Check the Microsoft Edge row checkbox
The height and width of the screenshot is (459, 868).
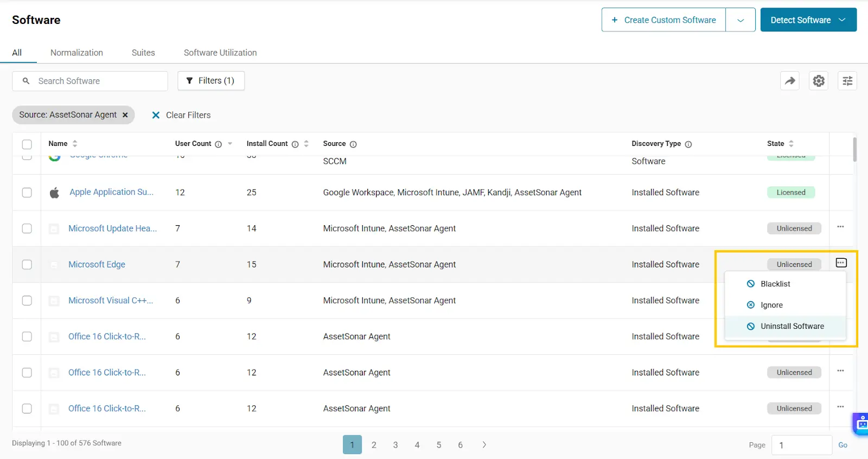point(27,265)
